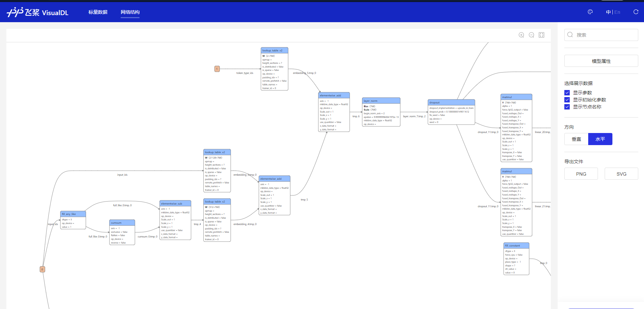Click the fit-to-screen graph icon
The width and height of the screenshot is (644, 309).
click(x=541, y=35)
